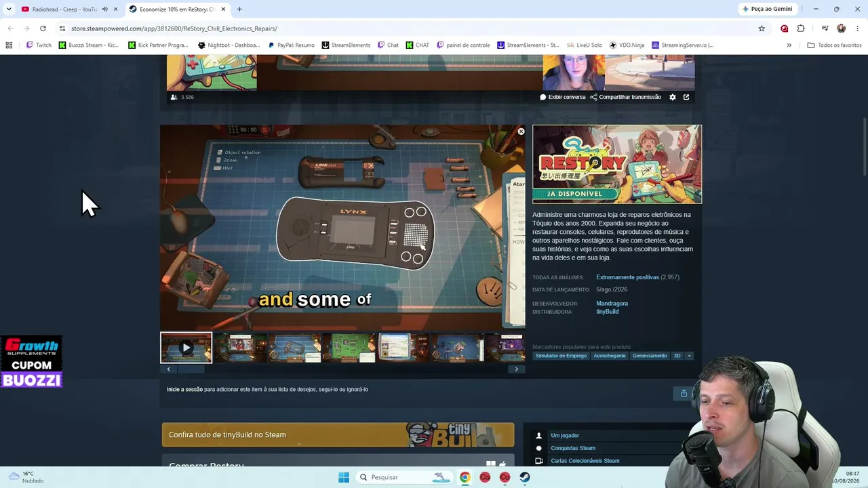Open the weather widget showing 16°C

(26, 477)
